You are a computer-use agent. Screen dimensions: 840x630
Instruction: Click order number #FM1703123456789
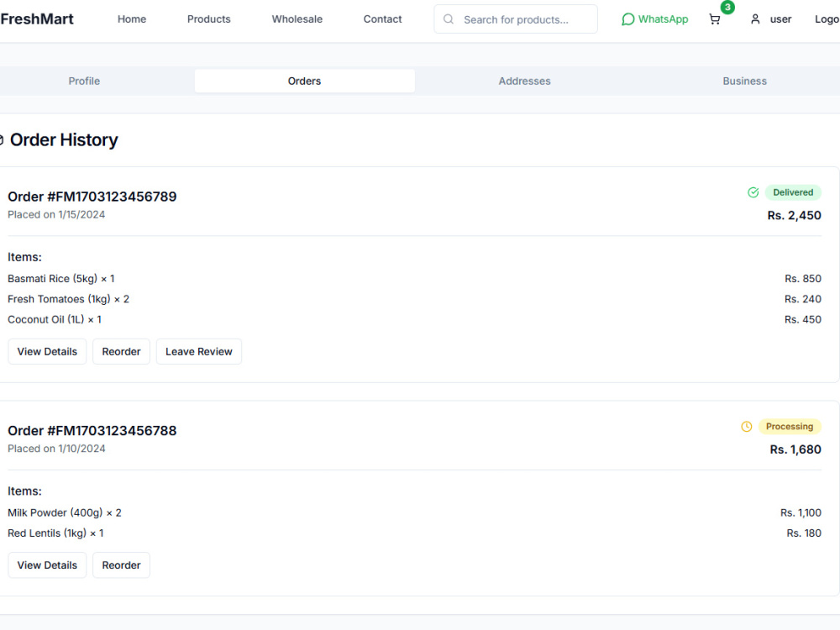(112, 197)
